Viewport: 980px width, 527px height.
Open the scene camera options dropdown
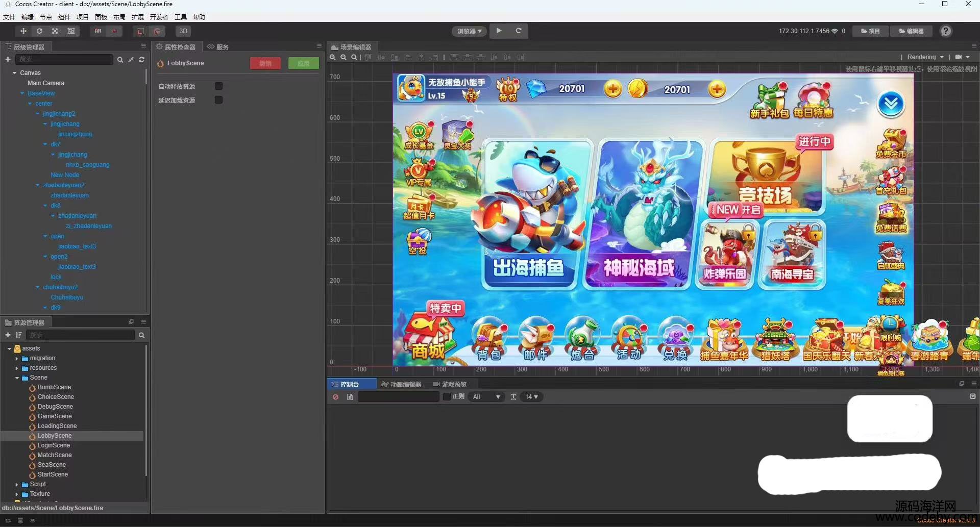[962, 57]
